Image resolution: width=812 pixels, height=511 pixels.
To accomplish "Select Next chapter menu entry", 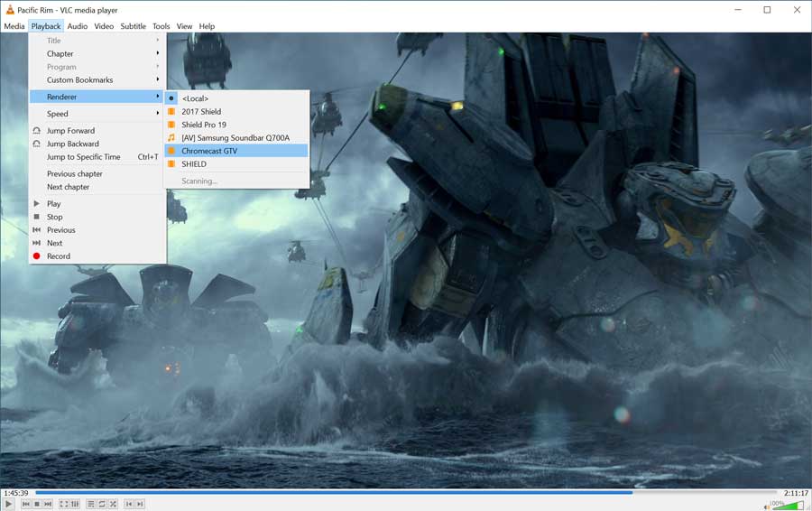I will [x=97, y=187].
